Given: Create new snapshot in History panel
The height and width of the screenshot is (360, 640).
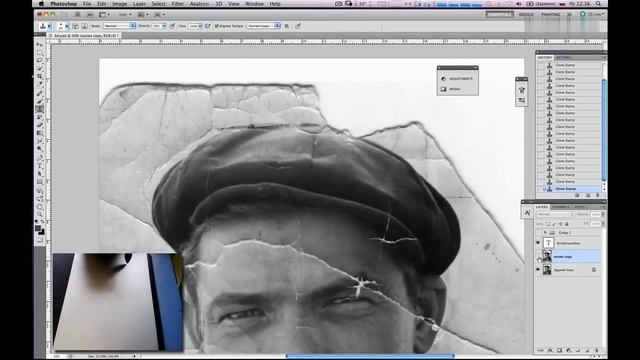Looking at the screenshot, I should coord(588,195).
